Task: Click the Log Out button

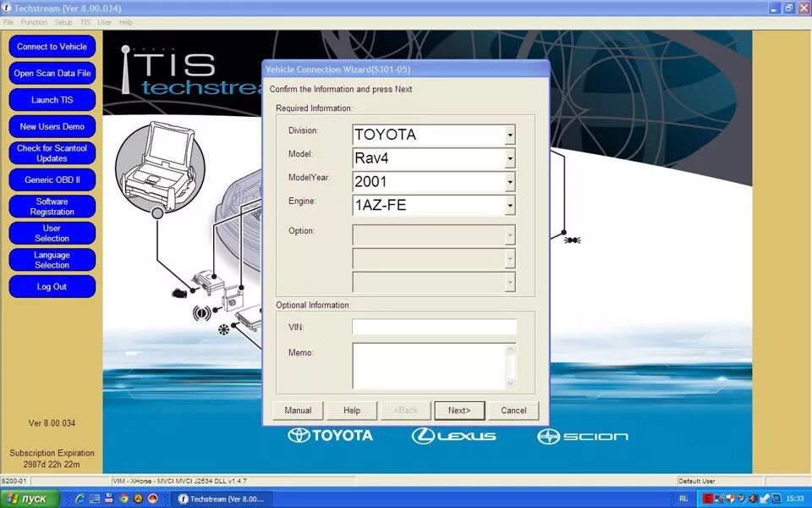Action: click(52, 287)
